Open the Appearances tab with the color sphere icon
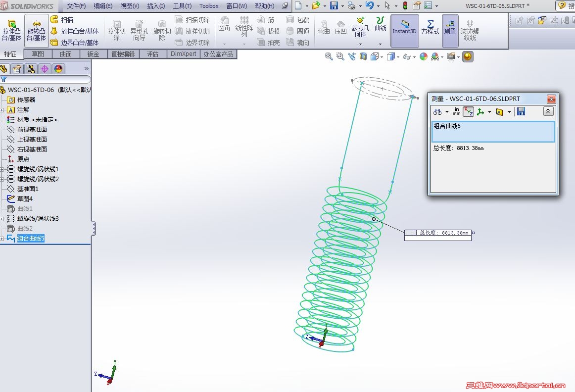 point(58,69)
